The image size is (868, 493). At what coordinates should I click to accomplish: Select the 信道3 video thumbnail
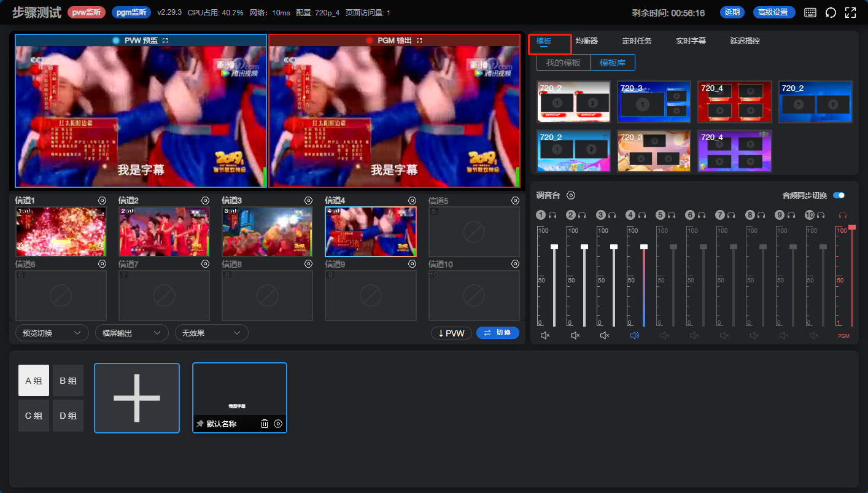(267, 231)
